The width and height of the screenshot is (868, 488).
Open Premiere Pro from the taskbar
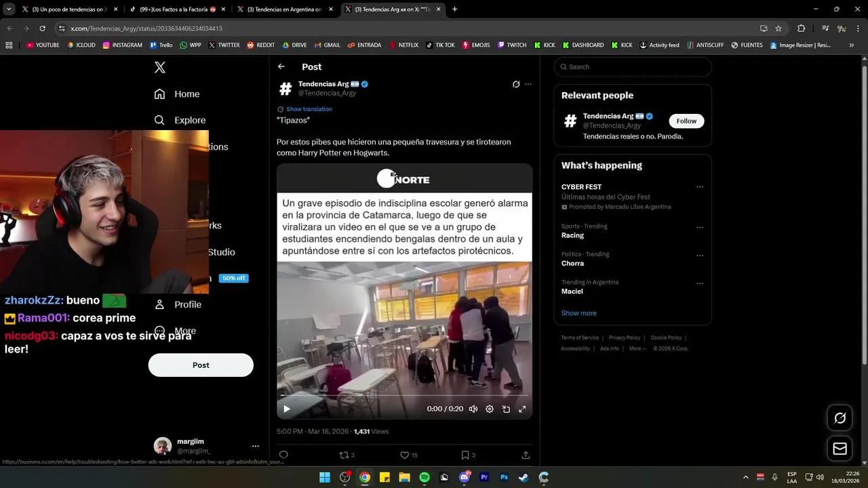point(484,477)
